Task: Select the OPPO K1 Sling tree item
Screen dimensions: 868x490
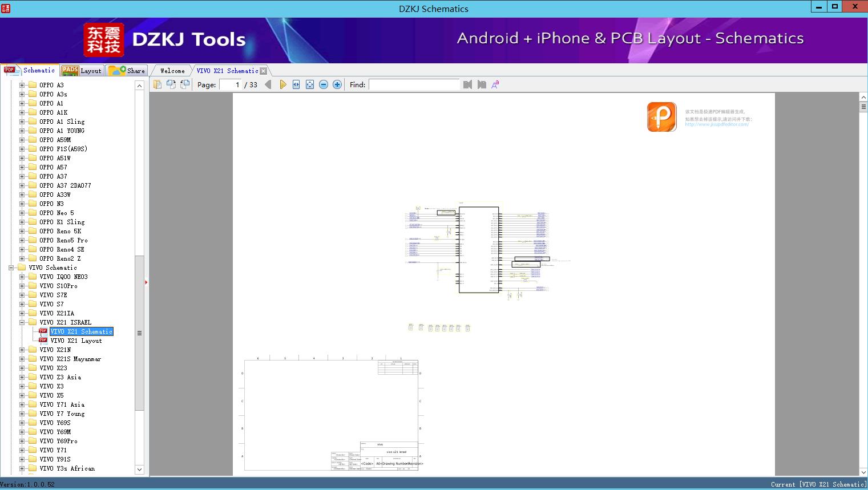Action: tap(62, 222)
